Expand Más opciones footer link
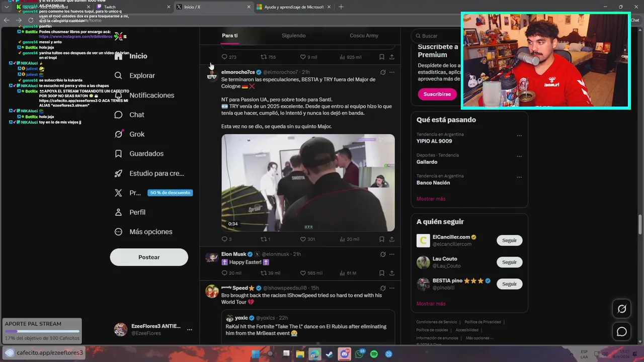The width and height of the screenshot is (644, 362). tap(479, 338)
